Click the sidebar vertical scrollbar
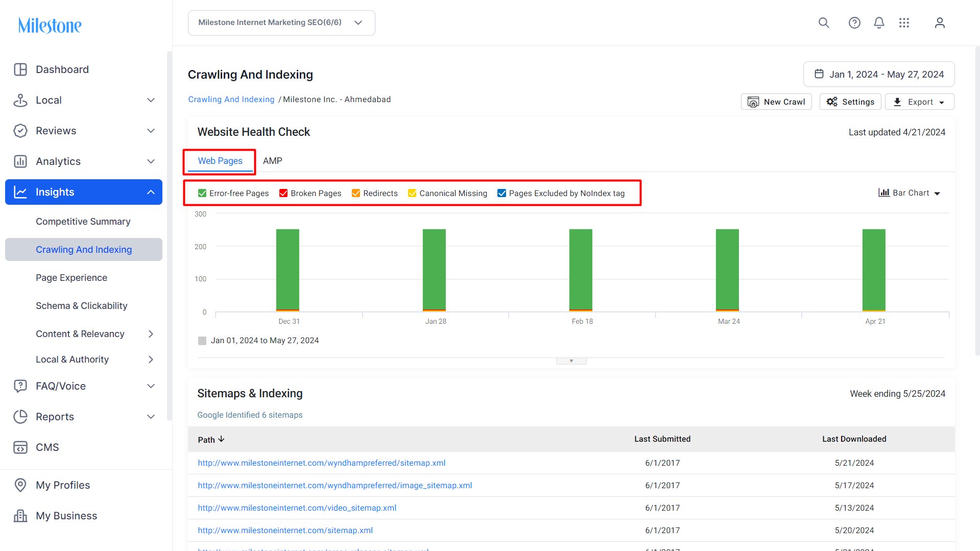Image resolution: width=980 pixels, height=551 pixels. coord(170,235)
